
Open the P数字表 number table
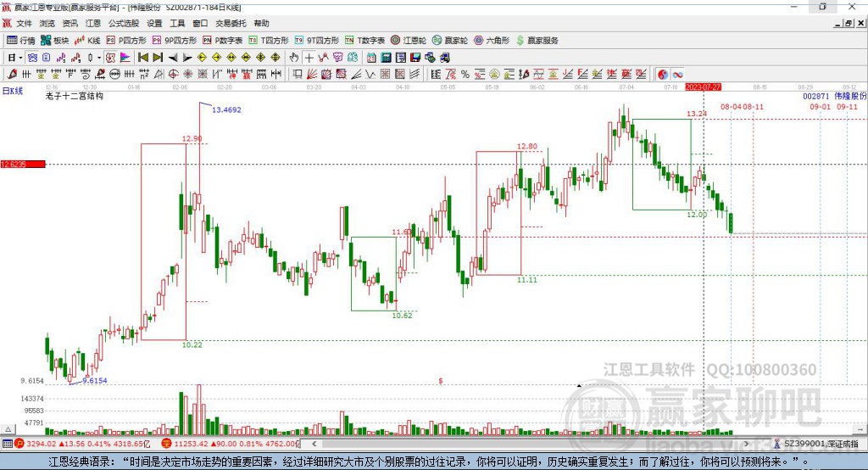tap(223, 41)
